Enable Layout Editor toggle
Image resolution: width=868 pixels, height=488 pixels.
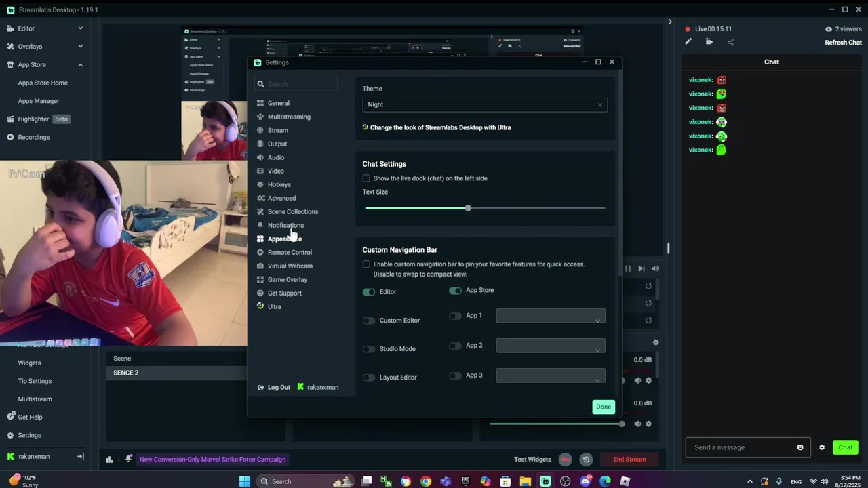point(369,378)
